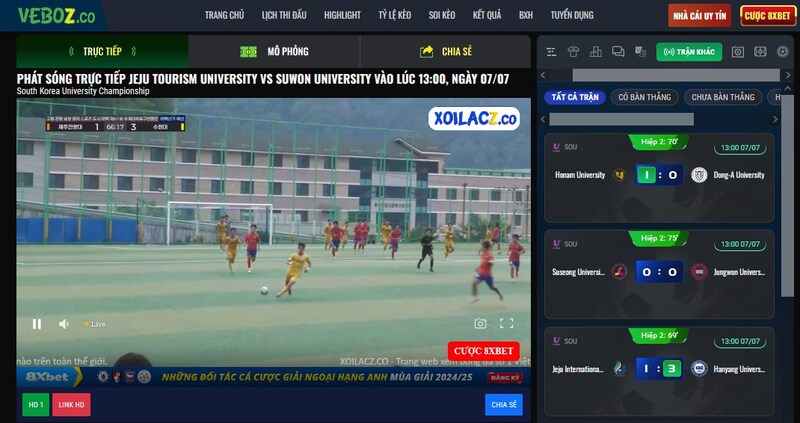Image resolution: width=800 pixels, height=423 pixels.
Task: Switch to the TRỰC TIẾP tab
Action: 103,52
